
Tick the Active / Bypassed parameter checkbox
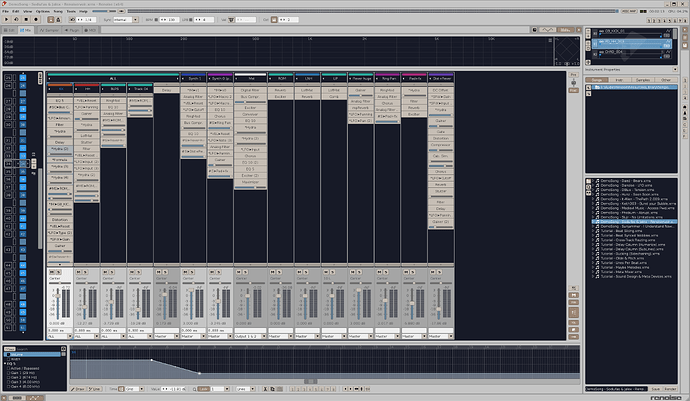(9, 368)
